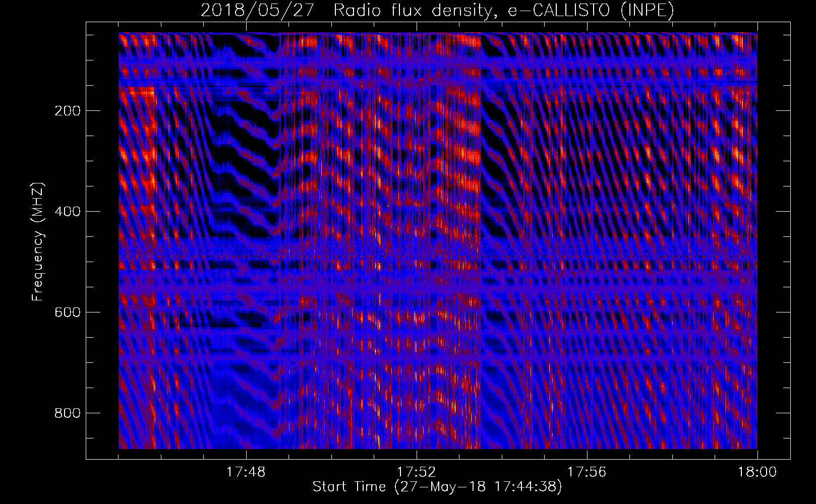Click the '800' frequency tick label
Screen dimensions: 816x504
point(67,413)
